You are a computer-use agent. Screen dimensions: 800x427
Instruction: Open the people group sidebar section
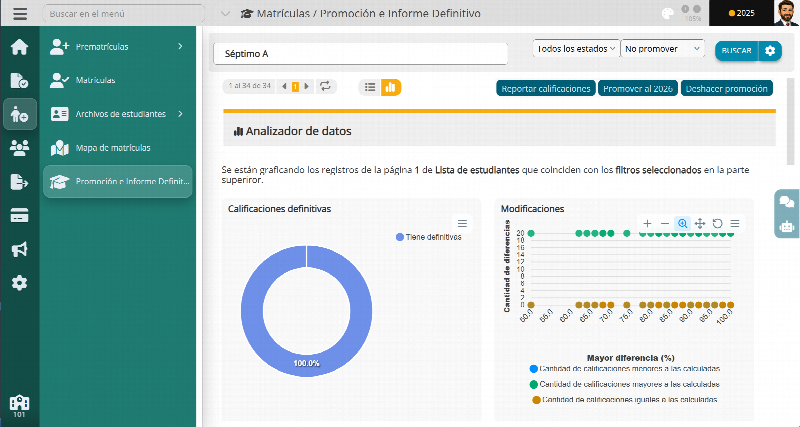coord(19,148)
